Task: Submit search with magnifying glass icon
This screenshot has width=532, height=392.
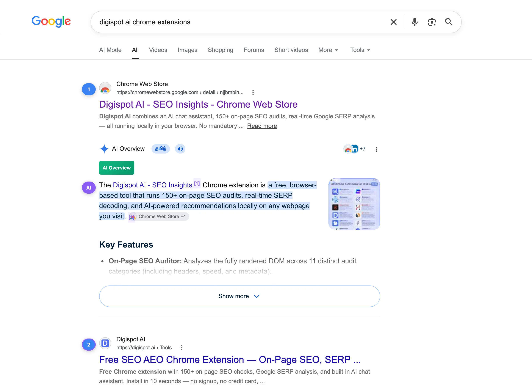Action: 449,22
